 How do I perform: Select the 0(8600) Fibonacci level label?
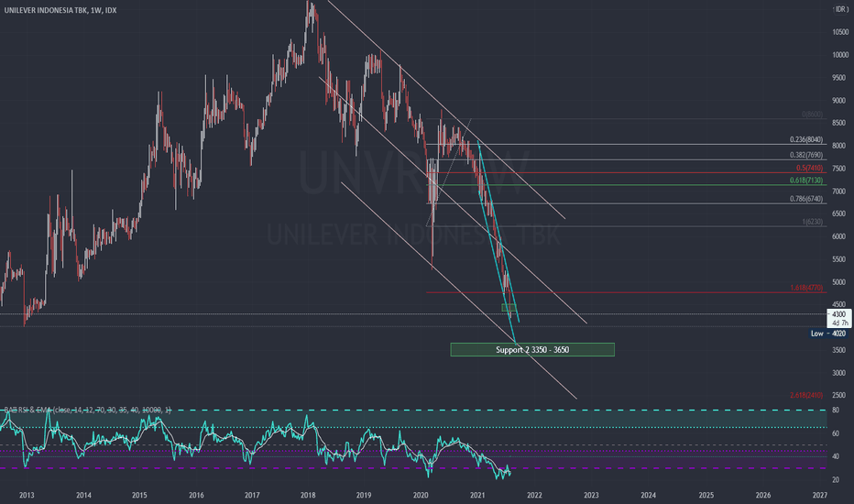812,115
